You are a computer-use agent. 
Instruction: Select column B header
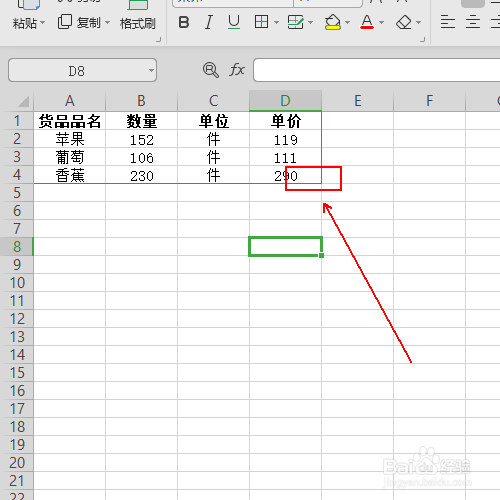pos(141,101)
